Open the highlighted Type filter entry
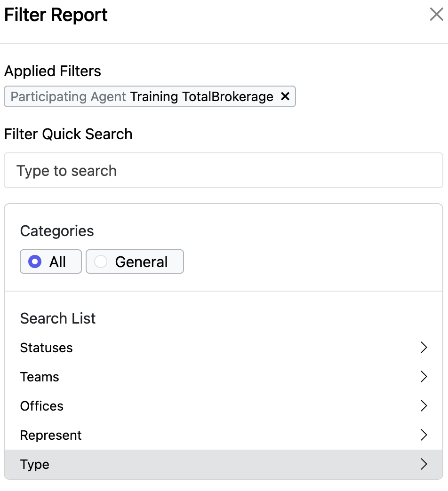Screen dimensions: 448x491 pos(224,464)
